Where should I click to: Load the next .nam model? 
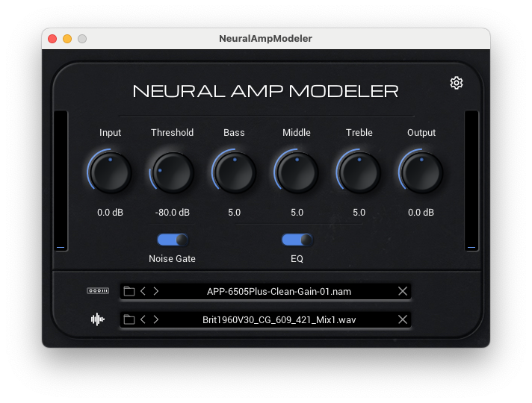(x=155, y=291)
